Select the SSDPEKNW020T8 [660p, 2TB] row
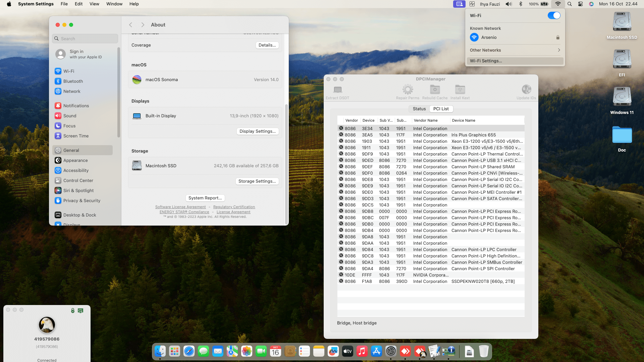The image size is (644, 362). click(x=431, y=282)
